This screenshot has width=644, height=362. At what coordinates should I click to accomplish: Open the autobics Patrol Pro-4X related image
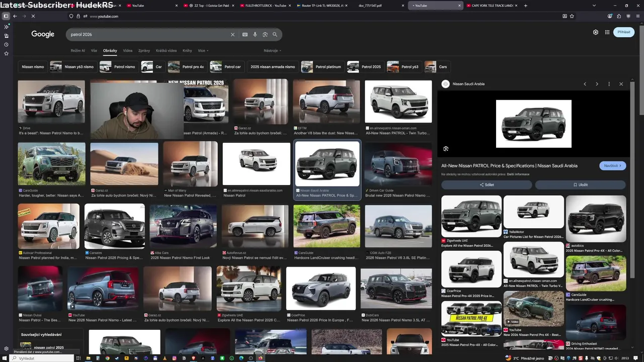pyautogui.click(x=596, y=219)
